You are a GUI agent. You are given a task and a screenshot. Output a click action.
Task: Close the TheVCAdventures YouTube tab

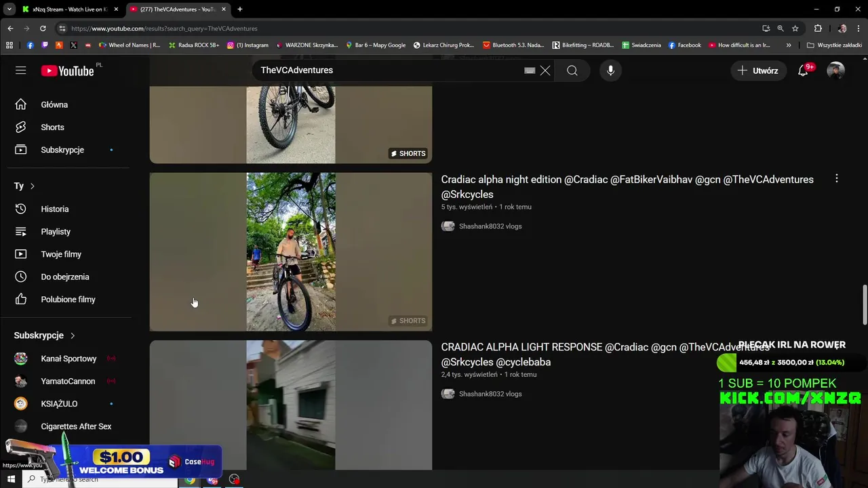click(x=223, y=9)
